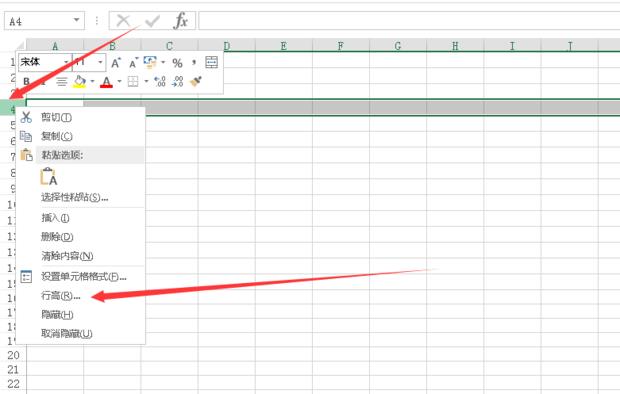Choose 设置单元格格式(F)... menu entry
This screenshot has height=394, width=620.
[x=83, y=277]
